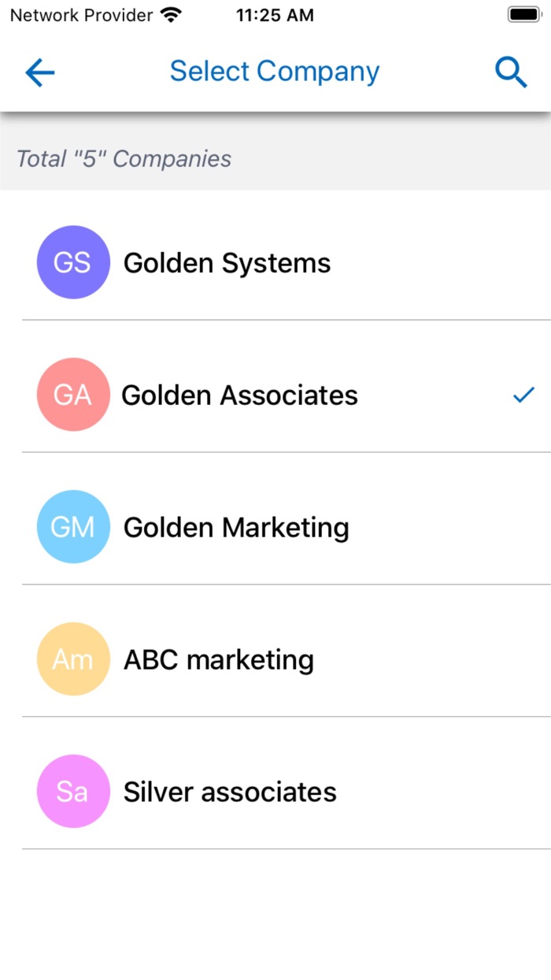Select the Golden Systems company
This screenshot has width=551, height=980.
(x=227, y=262)
